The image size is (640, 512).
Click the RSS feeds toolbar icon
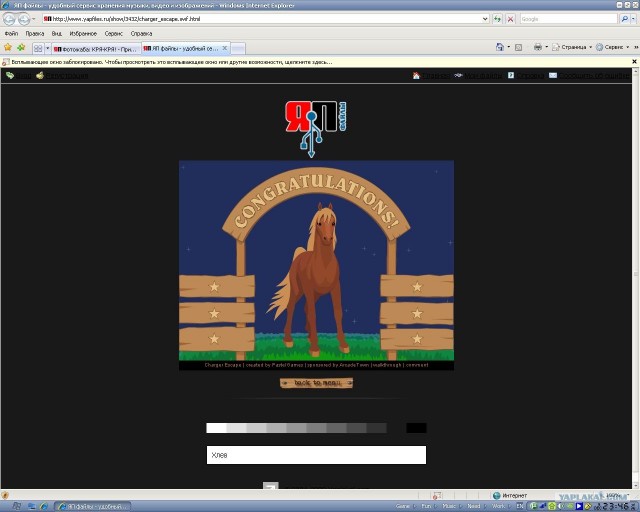click(x=518, y=47)
